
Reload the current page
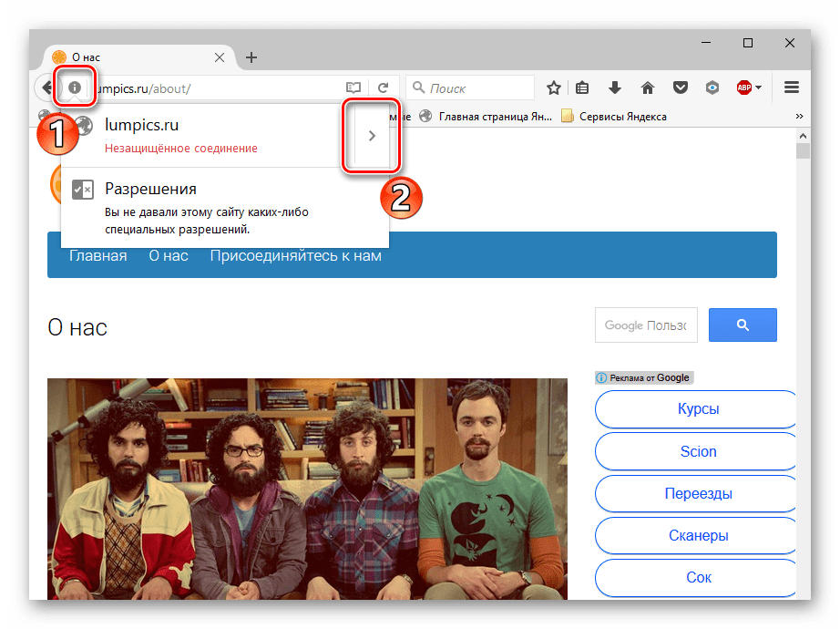coord(384,88)
